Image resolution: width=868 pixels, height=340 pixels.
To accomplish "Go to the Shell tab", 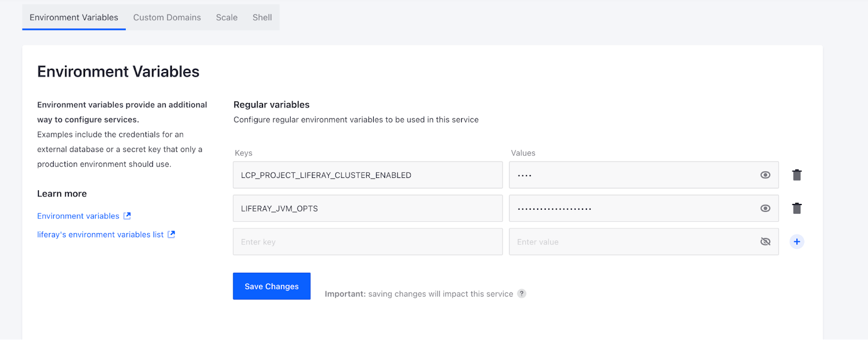I will coord(262,17).
